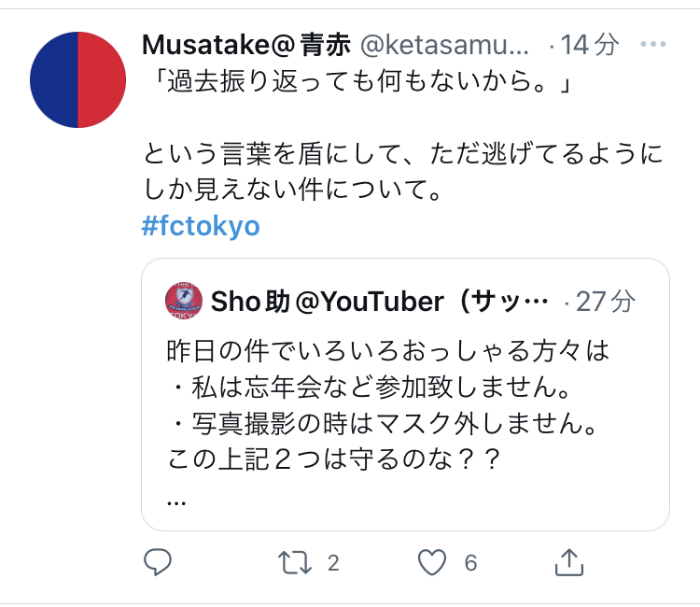Retweet using the arrows icon

[x=294, y=562]
